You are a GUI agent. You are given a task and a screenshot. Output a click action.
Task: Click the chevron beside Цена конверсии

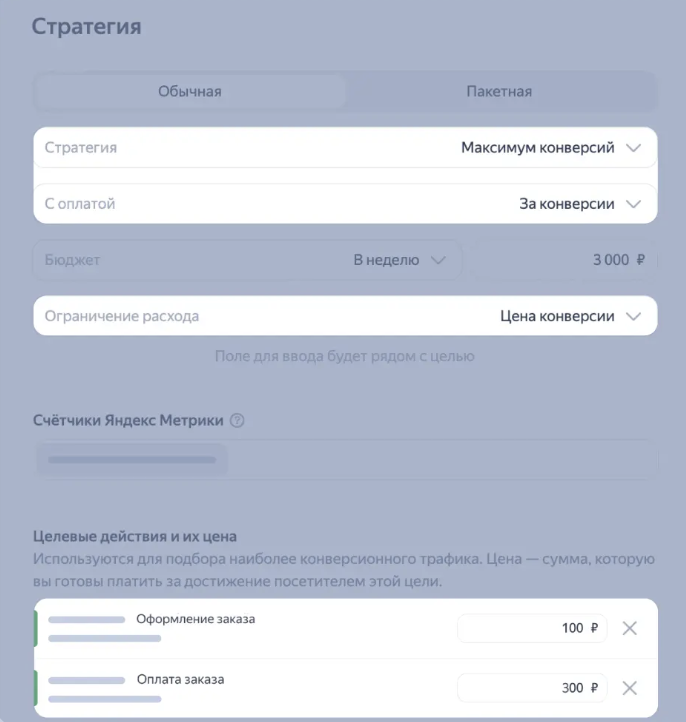[x=632, y=316]
